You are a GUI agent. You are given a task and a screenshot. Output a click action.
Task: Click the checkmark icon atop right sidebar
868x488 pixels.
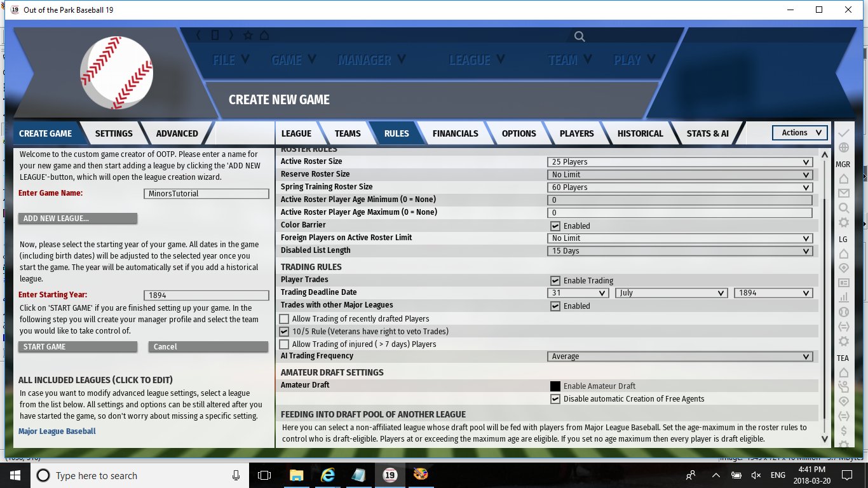pyautogui.click(x=843, y=133)
